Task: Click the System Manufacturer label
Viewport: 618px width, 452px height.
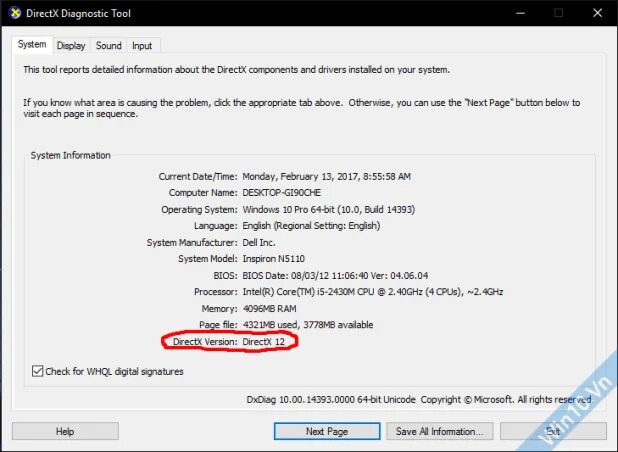Action: [192, 242]
